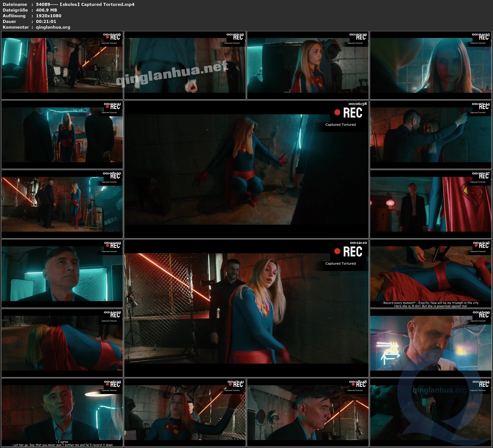Open the large thumbnail frame stamped 00:06:38
This screenshot has height=448, width=493.
247,169
